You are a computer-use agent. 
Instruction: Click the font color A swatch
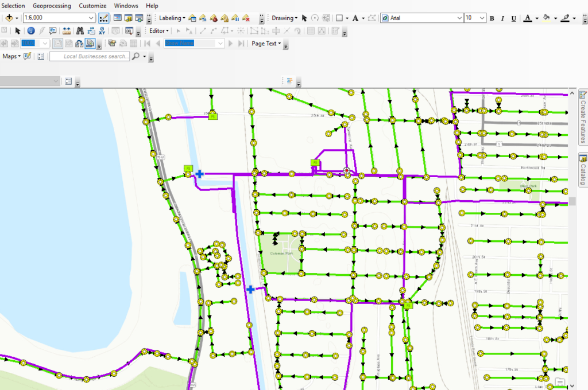click(528, 18)
